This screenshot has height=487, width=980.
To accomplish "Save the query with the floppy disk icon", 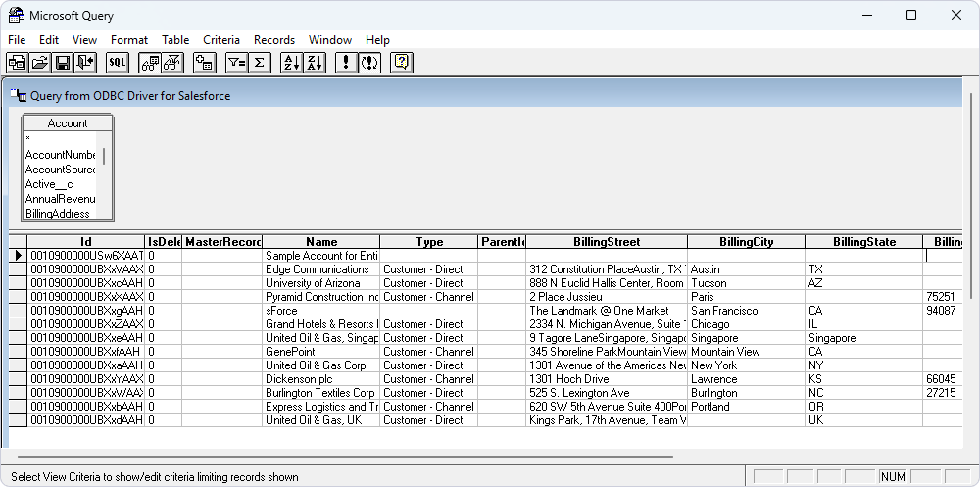I will 63,63.
